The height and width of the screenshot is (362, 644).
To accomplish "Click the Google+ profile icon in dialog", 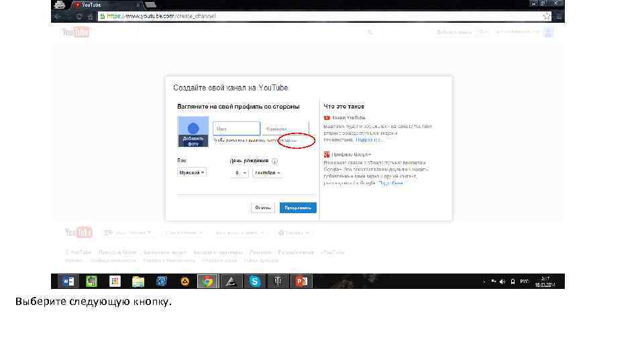I will click(x=327, y=154).
